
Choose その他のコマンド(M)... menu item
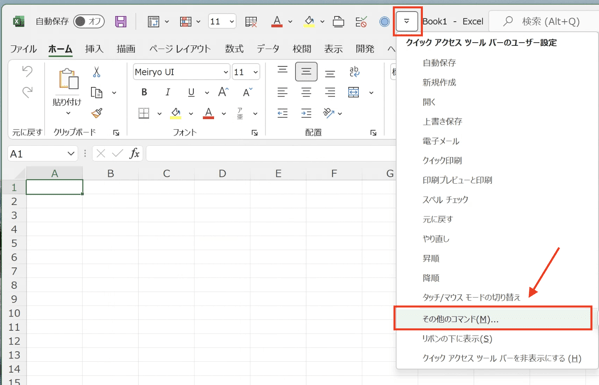pos(493,319)
